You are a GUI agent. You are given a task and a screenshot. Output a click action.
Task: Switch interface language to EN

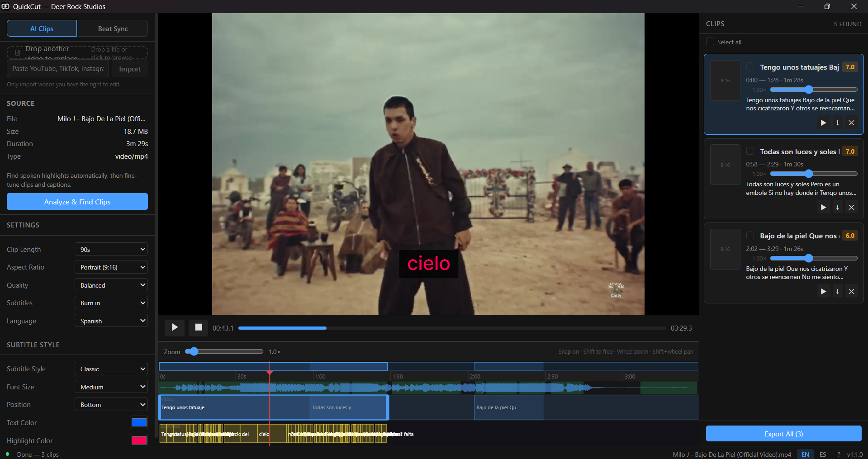805,454
